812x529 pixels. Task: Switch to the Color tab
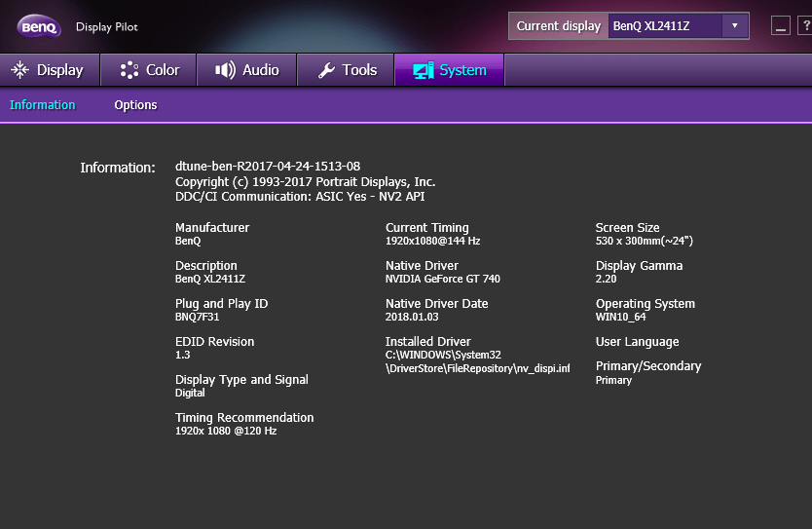click(x=149, y=70)
